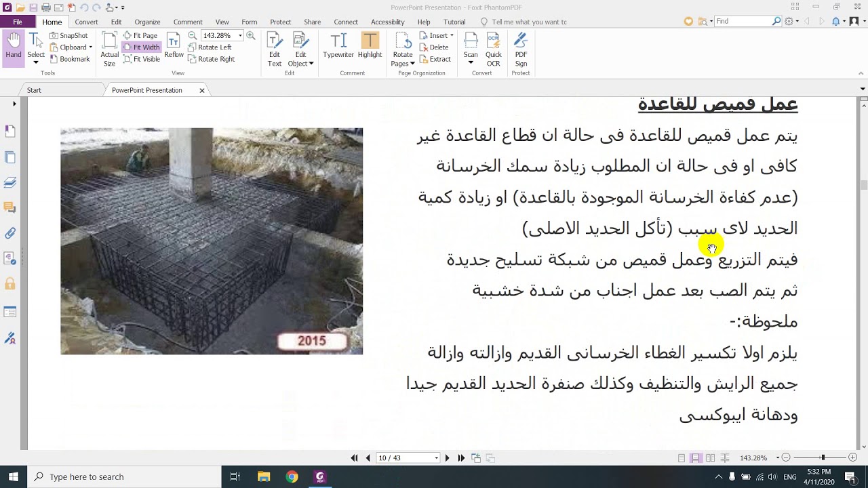Select the Hand tool
The width and height of the screenshot is (868, 488).
[x=14, y=48]
